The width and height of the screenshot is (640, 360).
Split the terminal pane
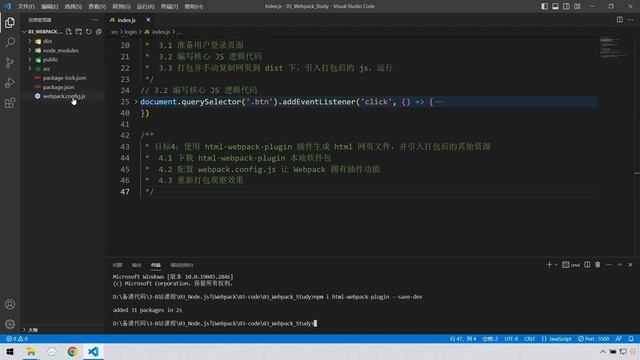pyautogui.click(x=587, y=264)
